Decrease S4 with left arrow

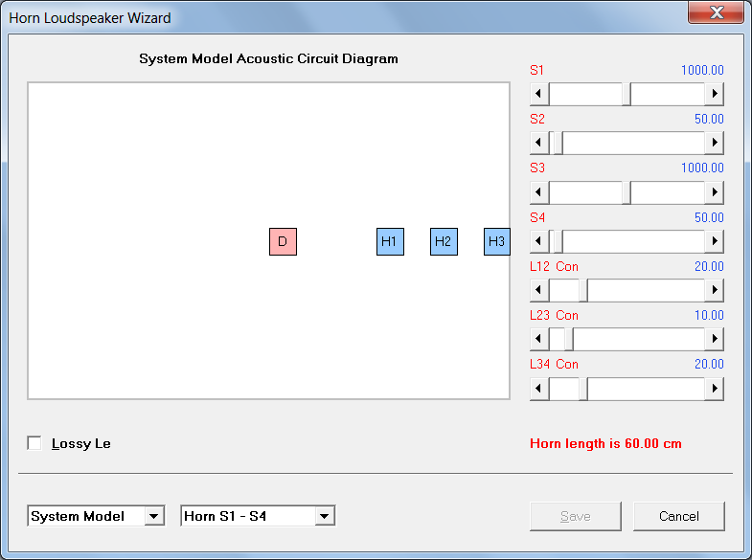click(x=539, y=241)
